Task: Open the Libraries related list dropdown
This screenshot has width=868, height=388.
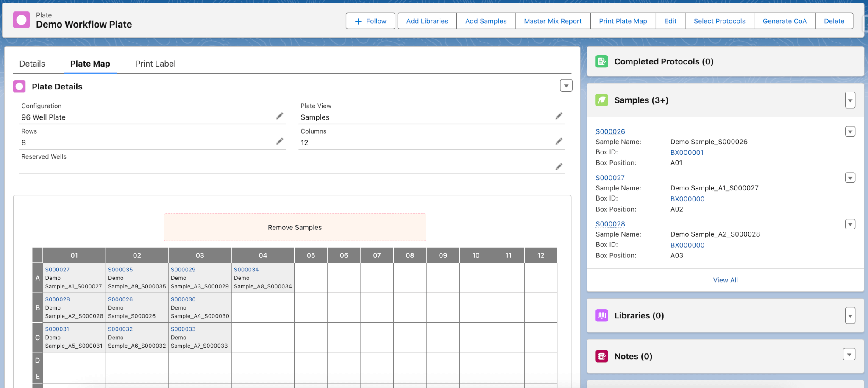Action: coord(850,316)
